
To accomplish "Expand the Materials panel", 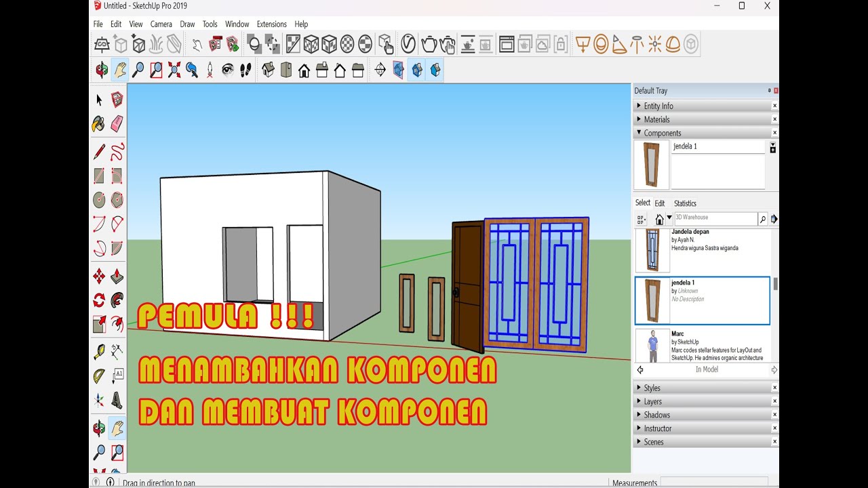I will point(706,119).
